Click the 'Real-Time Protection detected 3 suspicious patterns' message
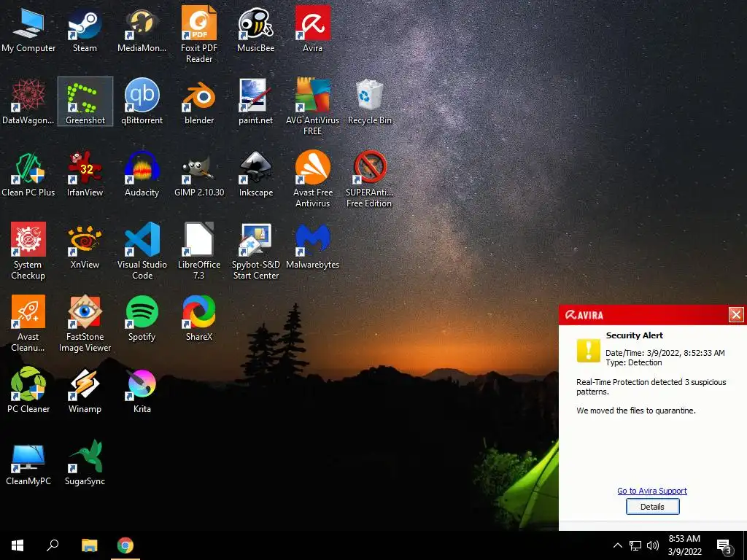Image resolution: width=747 pixels, height=560 pixels. (651, 386)
